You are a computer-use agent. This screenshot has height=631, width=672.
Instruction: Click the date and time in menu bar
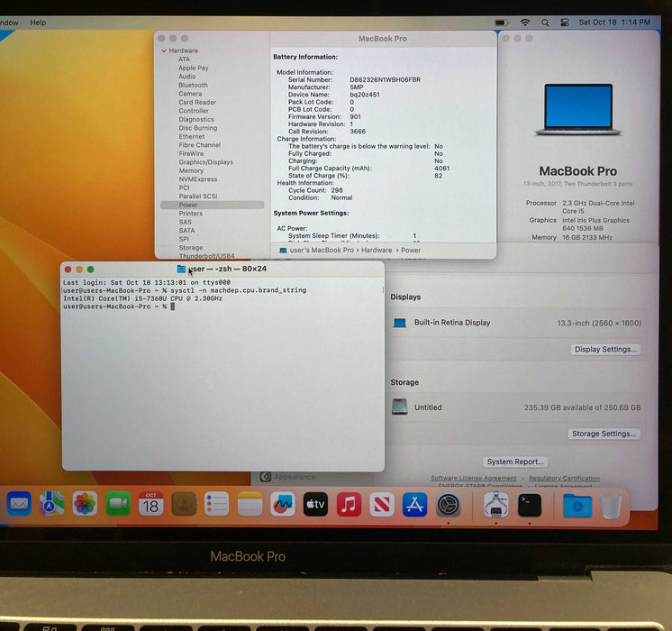613,22
